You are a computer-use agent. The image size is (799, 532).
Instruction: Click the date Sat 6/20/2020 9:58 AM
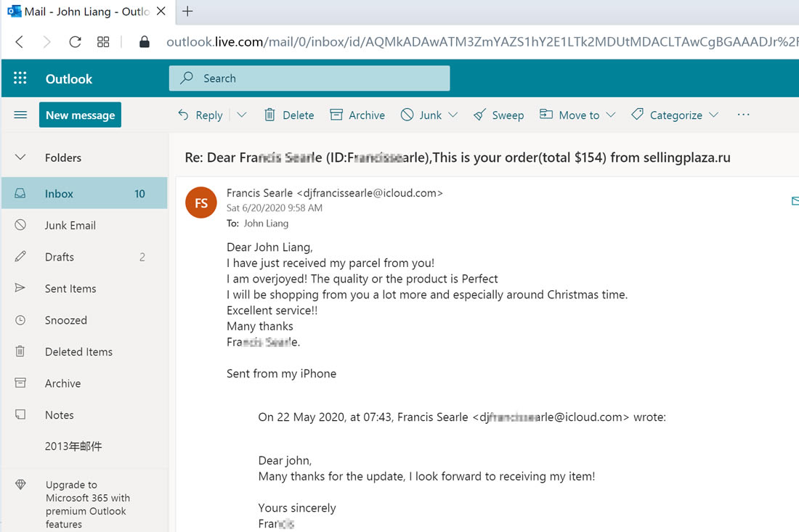(x=274, y=208)
